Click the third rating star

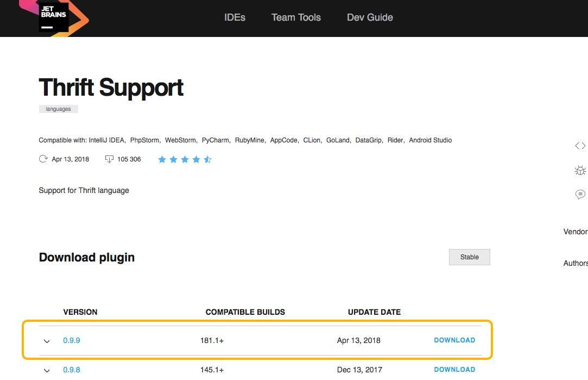[x=185, y=159]
